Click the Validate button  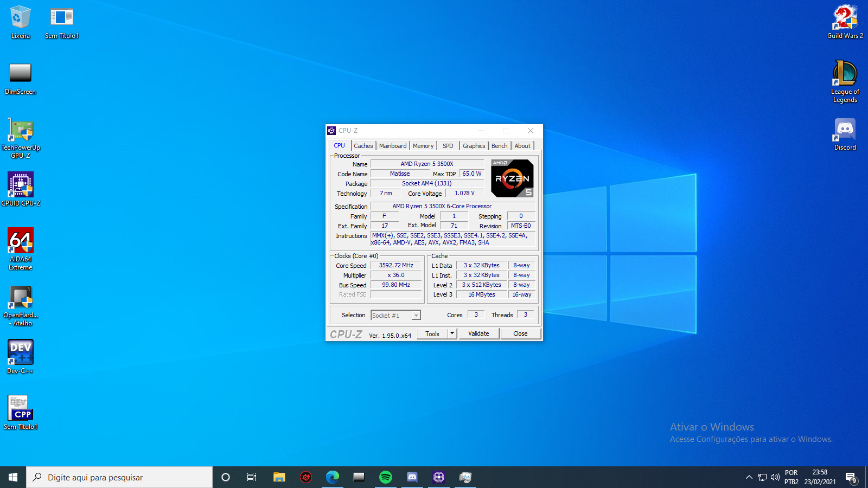click(478, 333)
